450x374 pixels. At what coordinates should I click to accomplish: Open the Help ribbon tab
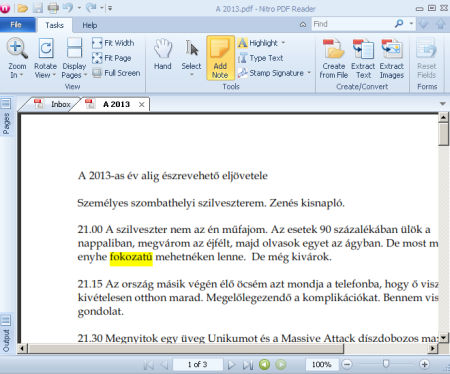pyautogui.click(x=90, y=25)
